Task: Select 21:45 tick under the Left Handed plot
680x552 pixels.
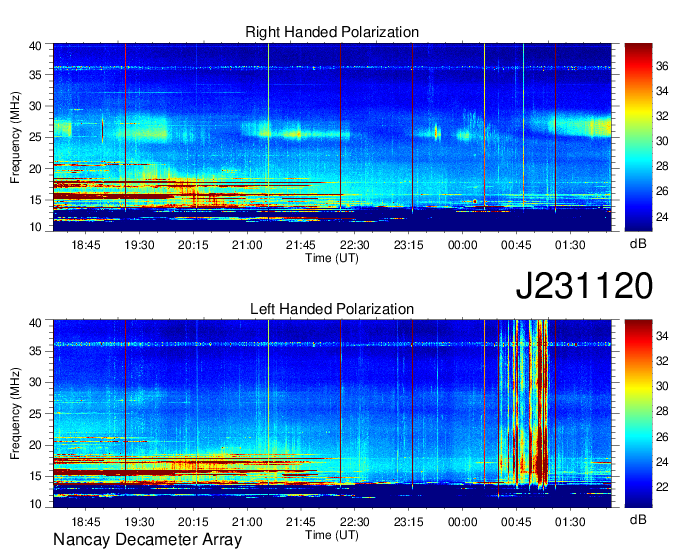Action: click(301, 522)
